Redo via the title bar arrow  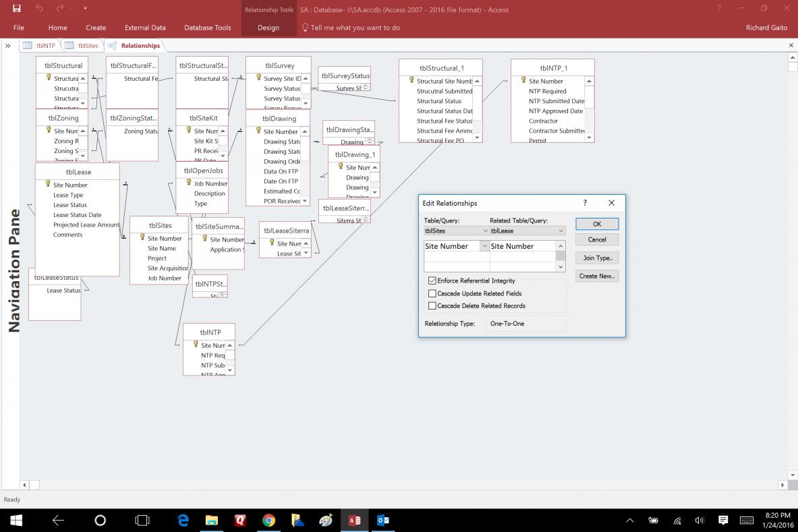60,8
